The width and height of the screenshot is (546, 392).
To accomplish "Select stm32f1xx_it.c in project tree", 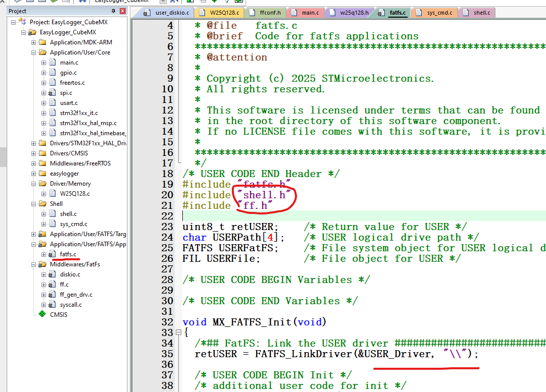I will pyautogui.click(x=79, y=113).
